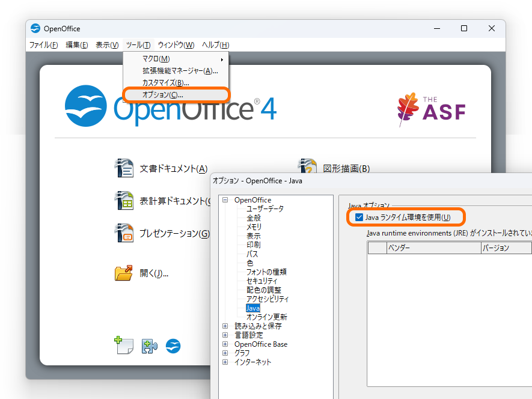Expand the 言語設定 tree node
The height and width of the screenshot is (399, 532).
(225, 335)
